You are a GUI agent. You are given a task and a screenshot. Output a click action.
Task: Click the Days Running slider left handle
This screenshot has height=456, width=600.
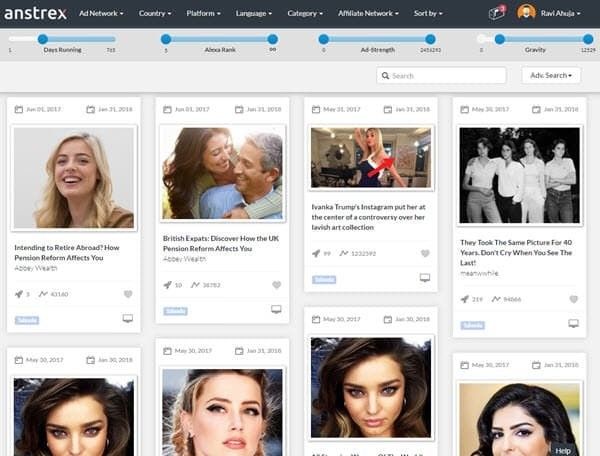42,39
